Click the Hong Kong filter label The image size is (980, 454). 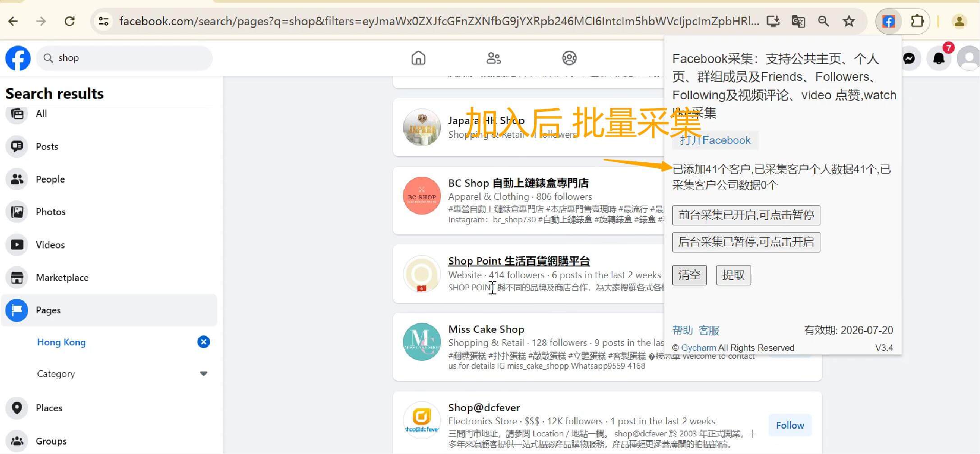[x=61, y=342]
